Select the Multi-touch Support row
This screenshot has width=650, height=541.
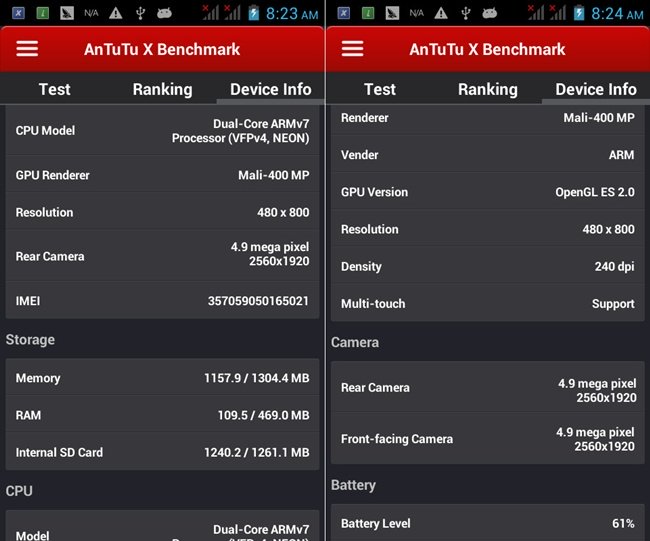[x=488, y=304]
